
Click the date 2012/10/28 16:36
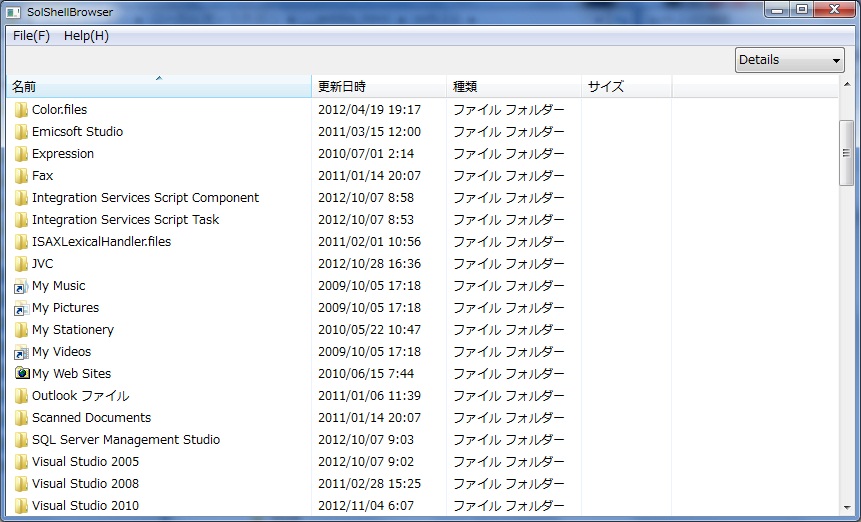click(370, 263)
